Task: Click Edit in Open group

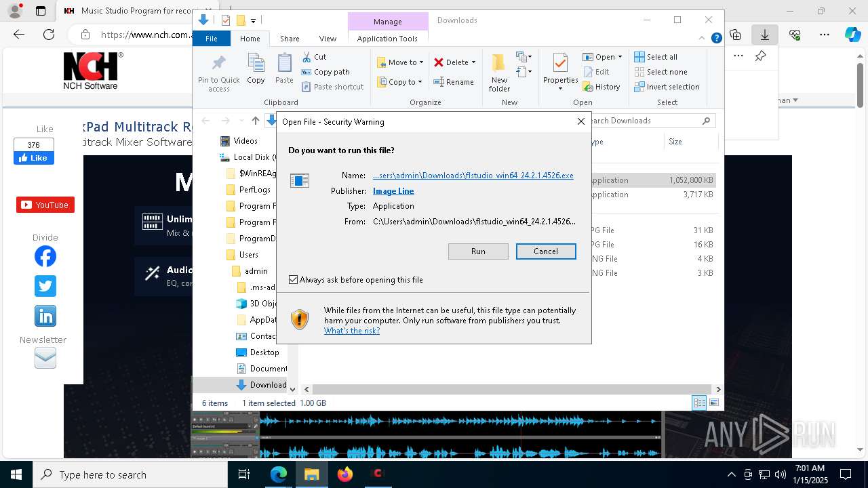Action: tap(596, 72)
